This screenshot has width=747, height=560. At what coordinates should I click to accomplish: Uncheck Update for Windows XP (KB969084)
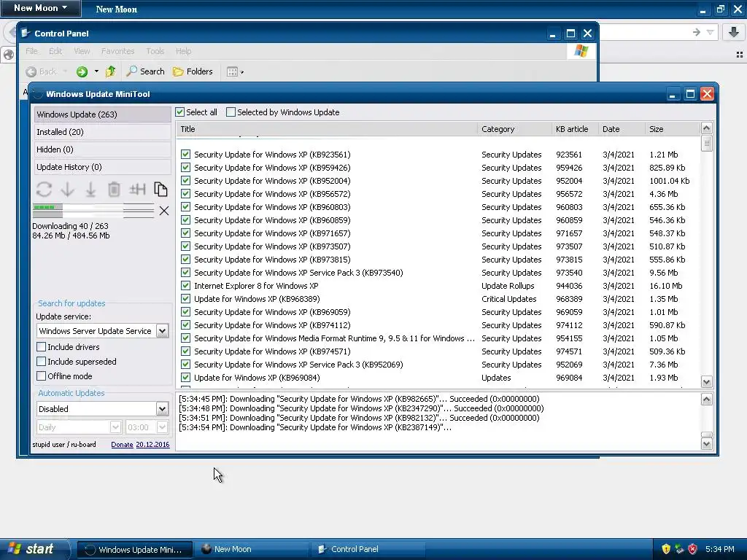pyautogui.click(x=186, y=378)
